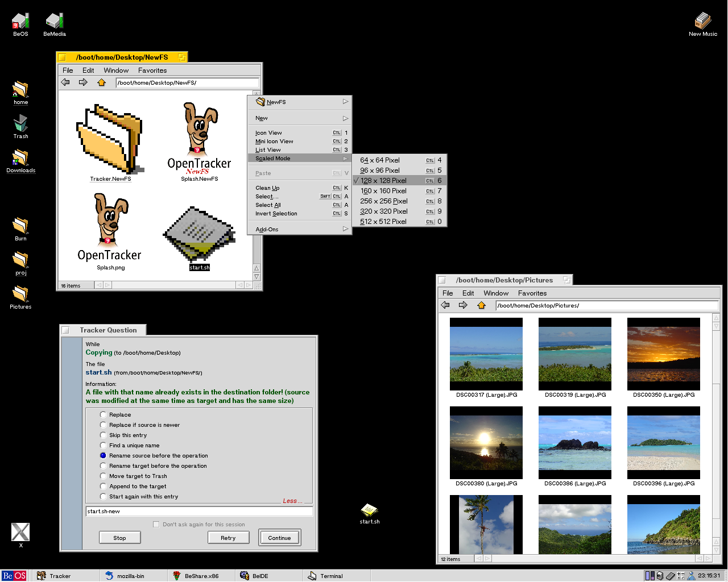Image resolution: width=728 pixels, height=582 pixels.
Task: Click the home folder navigation icon in NewFS window
Action: pos(101,82)
